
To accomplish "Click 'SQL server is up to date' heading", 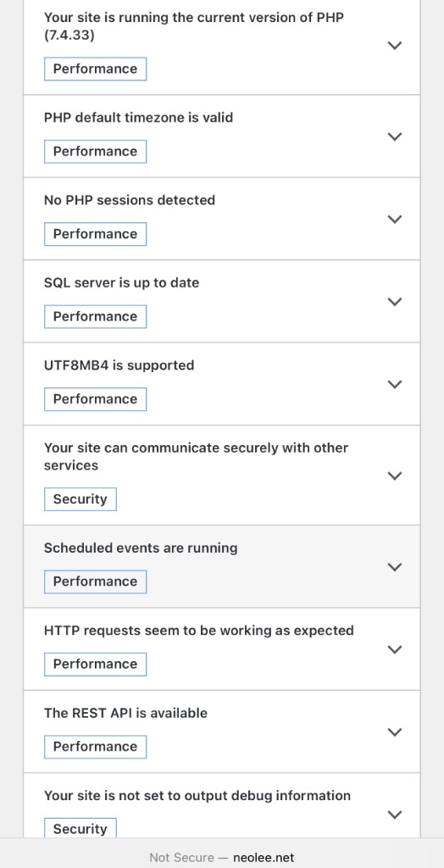I will point(121,282).
